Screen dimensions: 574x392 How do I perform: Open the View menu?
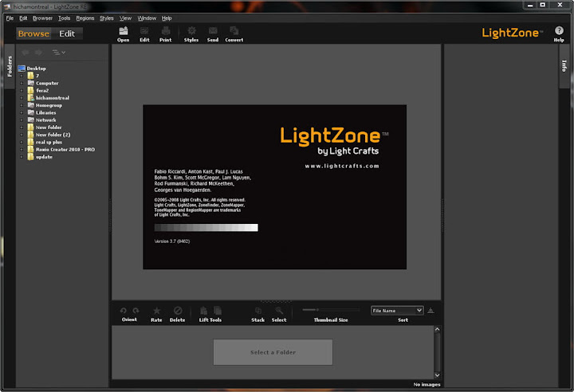tap(126, 18)
